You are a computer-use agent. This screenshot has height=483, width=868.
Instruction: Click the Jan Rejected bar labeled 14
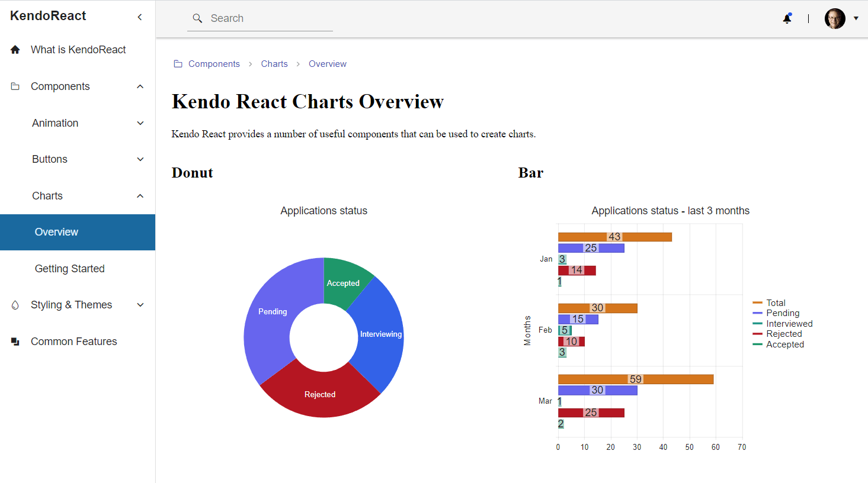(x=576, y=271)
